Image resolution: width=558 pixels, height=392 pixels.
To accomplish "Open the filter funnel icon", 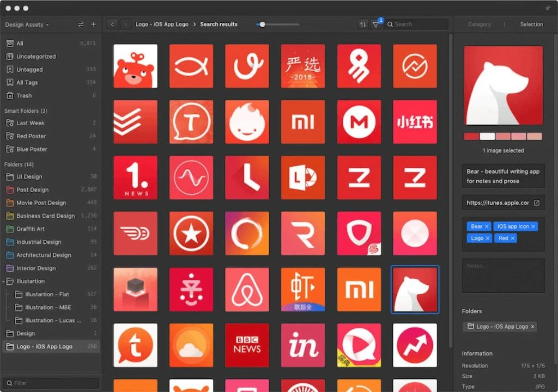I will tap(375, 24).
